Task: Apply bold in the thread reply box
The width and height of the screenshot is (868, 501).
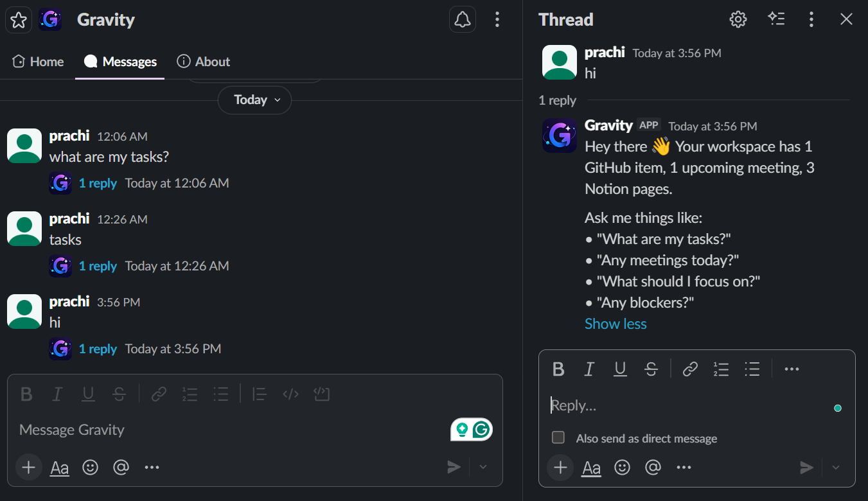Action: pos(558,369)
